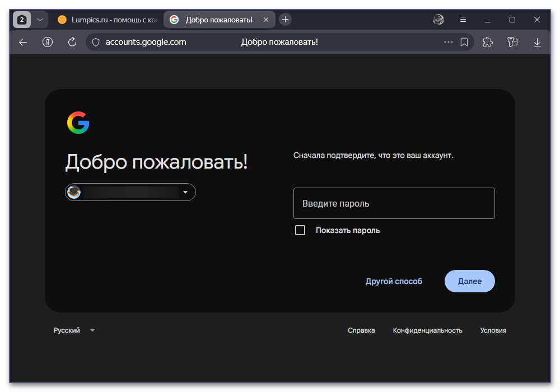Open the browser hamburger menu

coord(463,19)
